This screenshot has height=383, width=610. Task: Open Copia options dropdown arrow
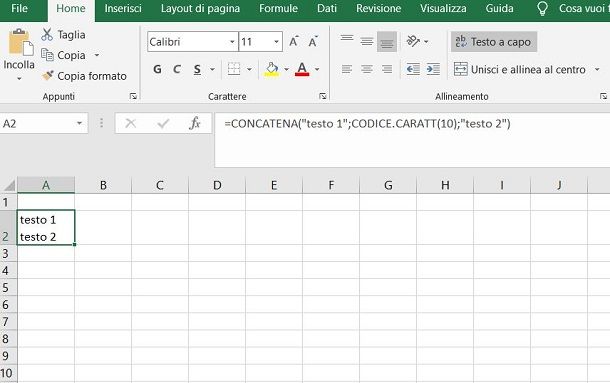pyautogui.click(x=96, y=55)
